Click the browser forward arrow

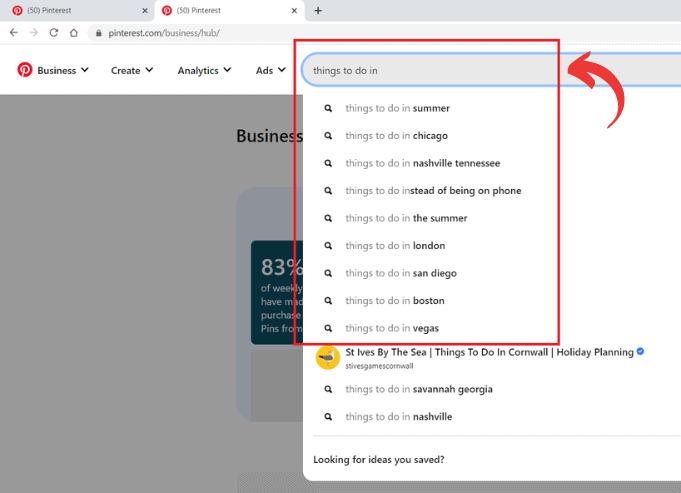click(34, 32)
